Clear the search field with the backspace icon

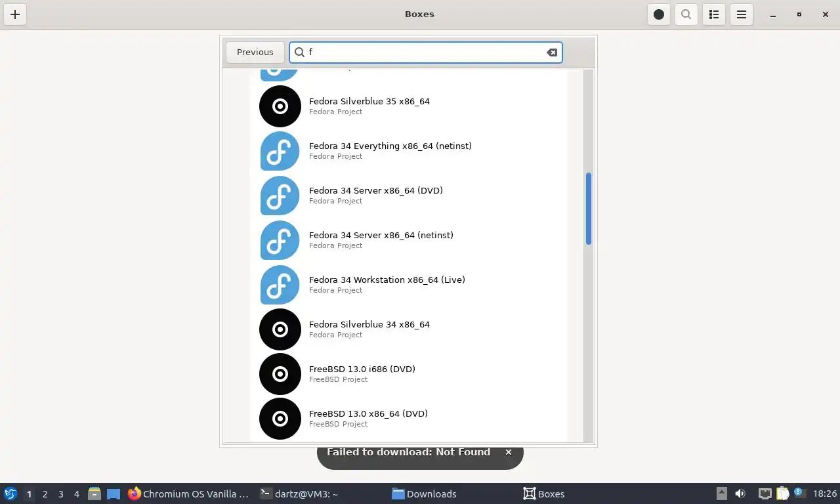pos(552,52)
